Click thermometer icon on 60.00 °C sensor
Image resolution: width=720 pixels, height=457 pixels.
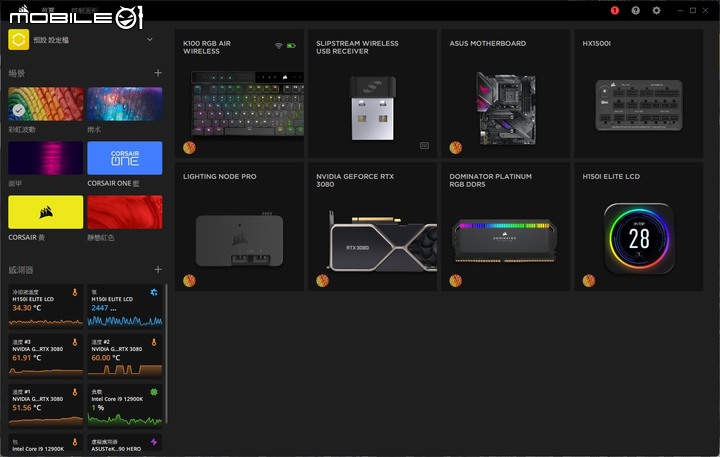(154, 342)
